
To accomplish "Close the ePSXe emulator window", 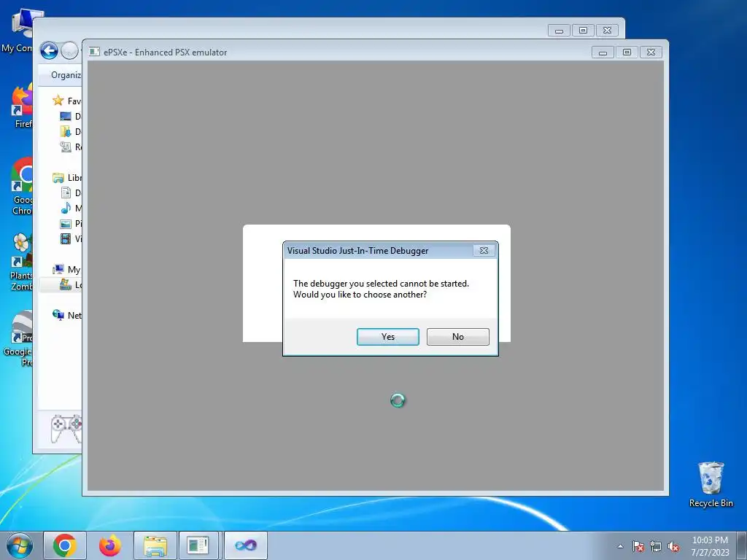I will pyautogui.click(x=651, y=52).
